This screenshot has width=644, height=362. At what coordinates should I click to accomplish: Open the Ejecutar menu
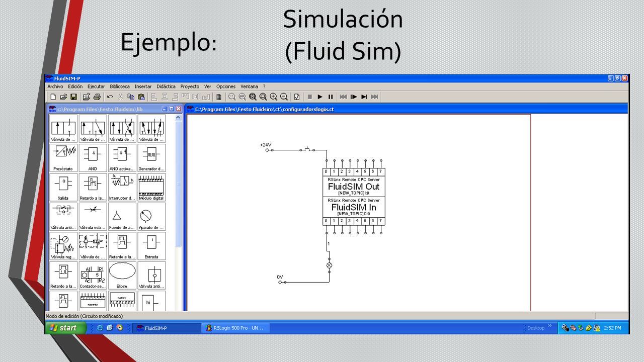pos(96,86)
